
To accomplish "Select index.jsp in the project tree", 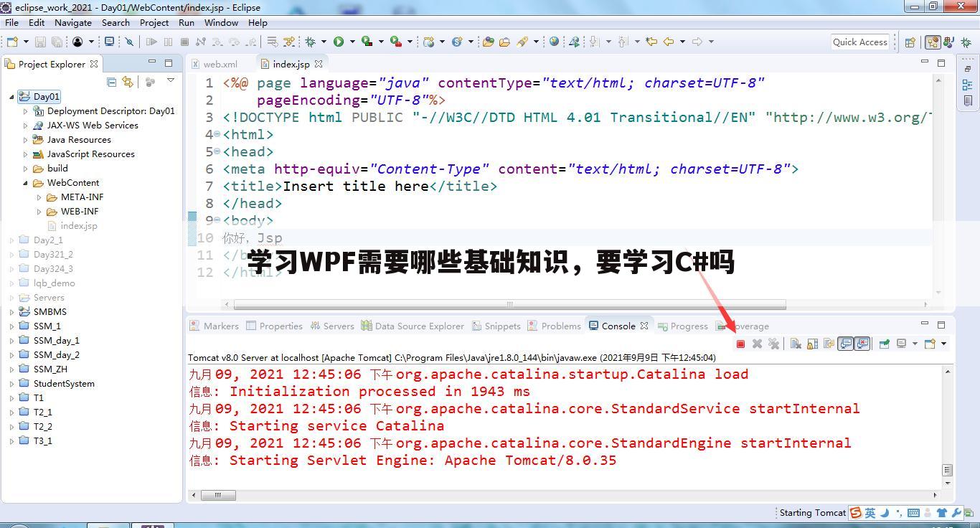I will tap(72, 225).
